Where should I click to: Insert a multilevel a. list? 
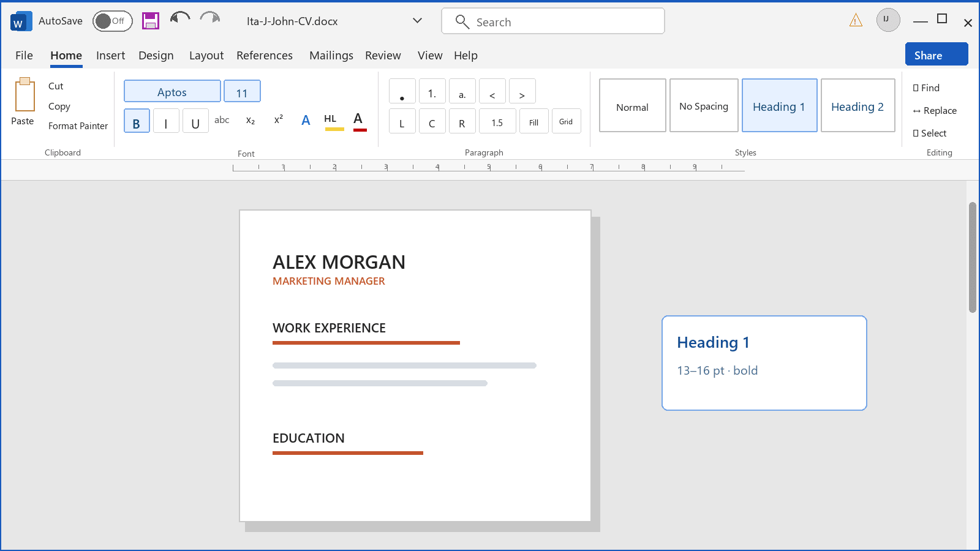tap(462, 91)
